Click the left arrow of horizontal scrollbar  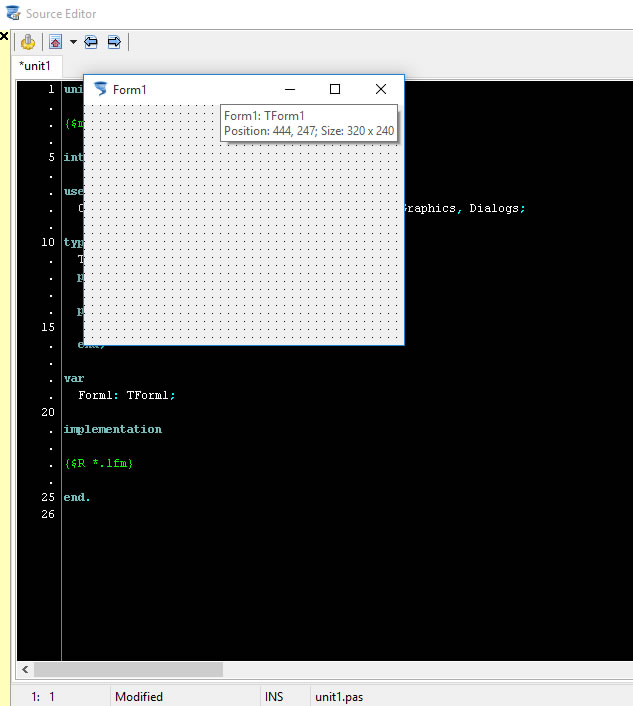point(25,669)
